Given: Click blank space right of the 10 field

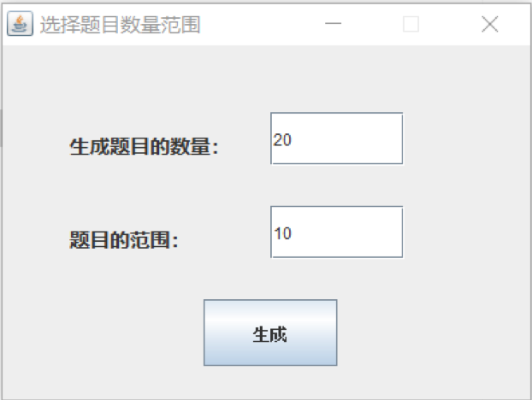Looking at the screenshot, I should (x=462, y=232).
